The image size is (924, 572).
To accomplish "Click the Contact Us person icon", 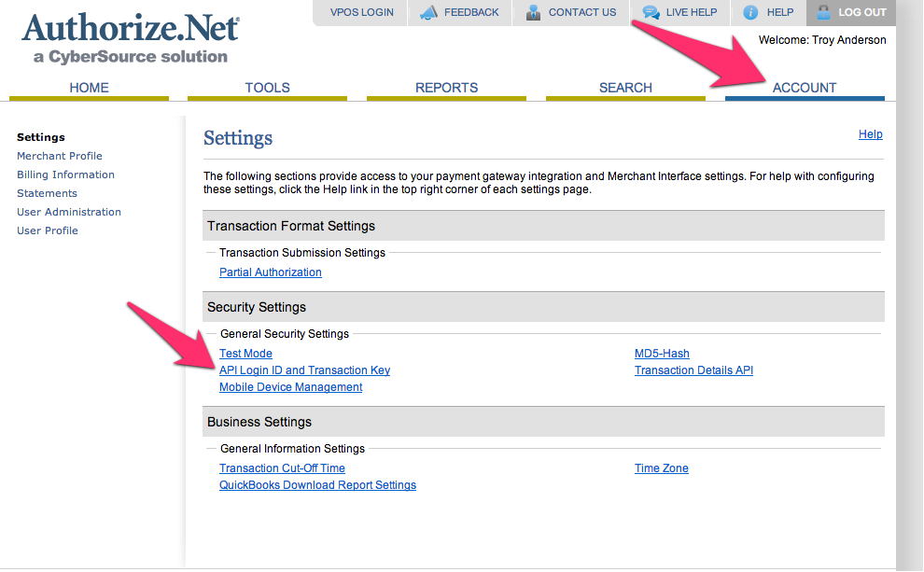I will (533, 13).
